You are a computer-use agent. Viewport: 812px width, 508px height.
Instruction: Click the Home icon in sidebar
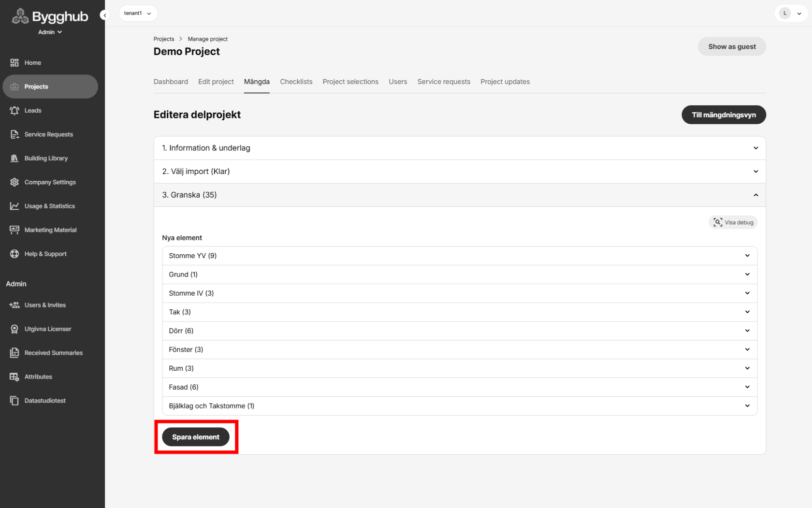click(14, 63)
